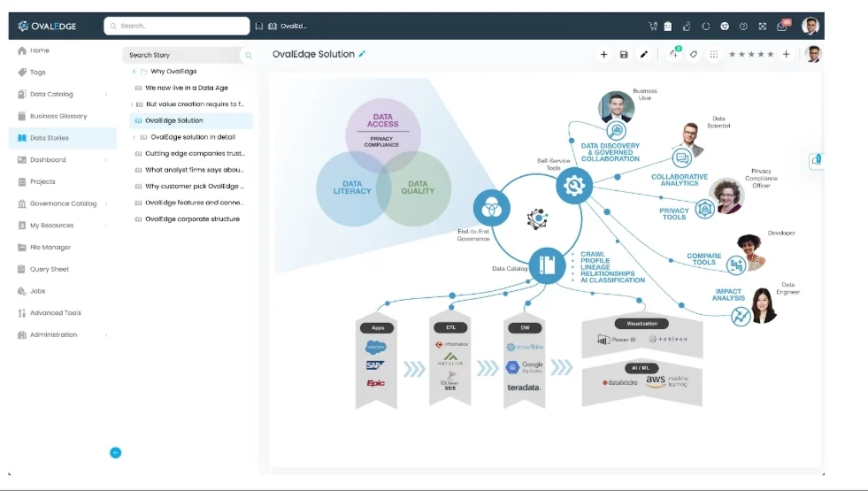This screenshot has height=491, width=868.
Task: Open the inbox notifications icon
Action: pos(782,27)
